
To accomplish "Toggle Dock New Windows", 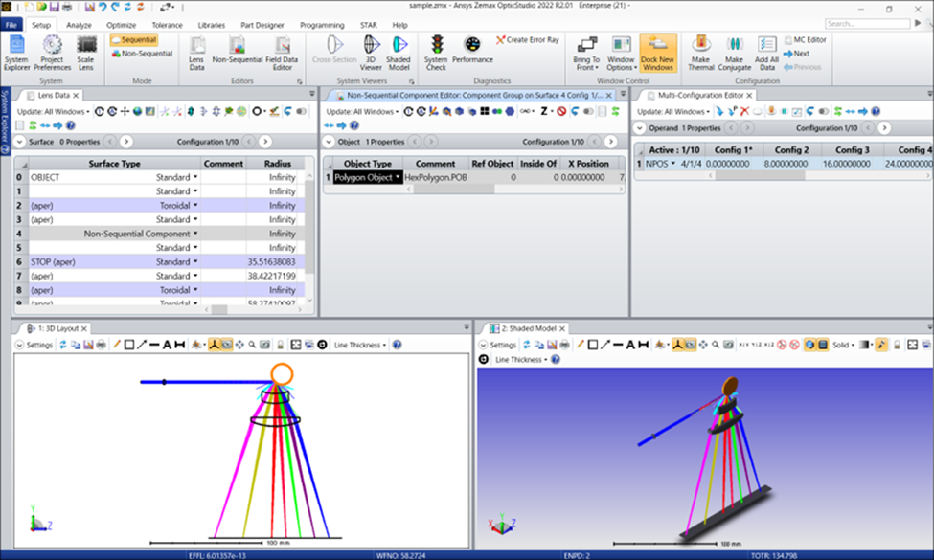I will [x=658, y=52].
